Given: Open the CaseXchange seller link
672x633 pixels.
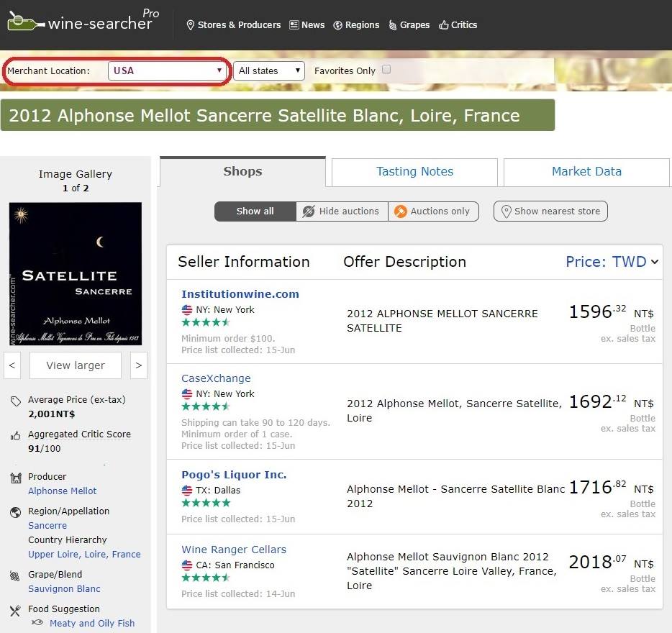Looking at the screenshot, I should tap(216, 378).
